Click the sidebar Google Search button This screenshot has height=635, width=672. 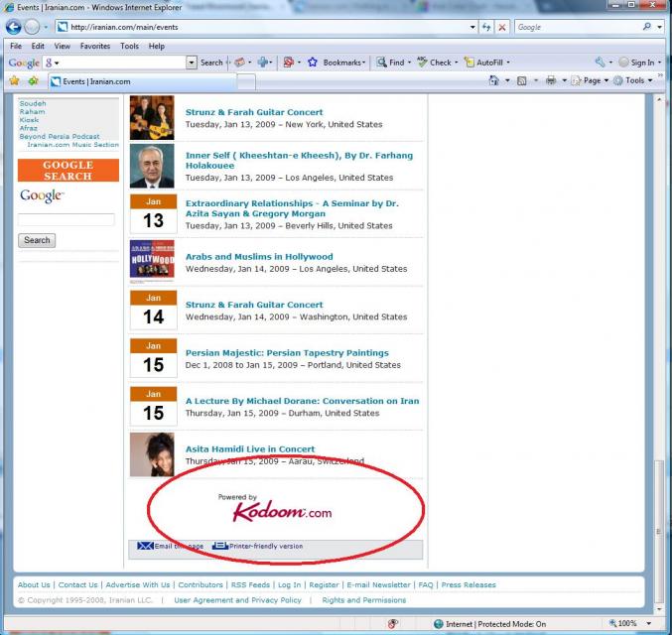[37, 240]
